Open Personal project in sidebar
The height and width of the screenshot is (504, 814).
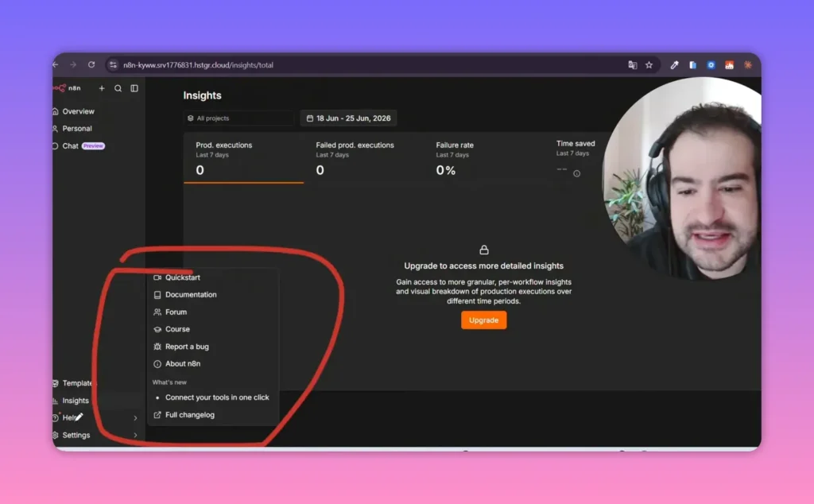[x=77, y=128]
